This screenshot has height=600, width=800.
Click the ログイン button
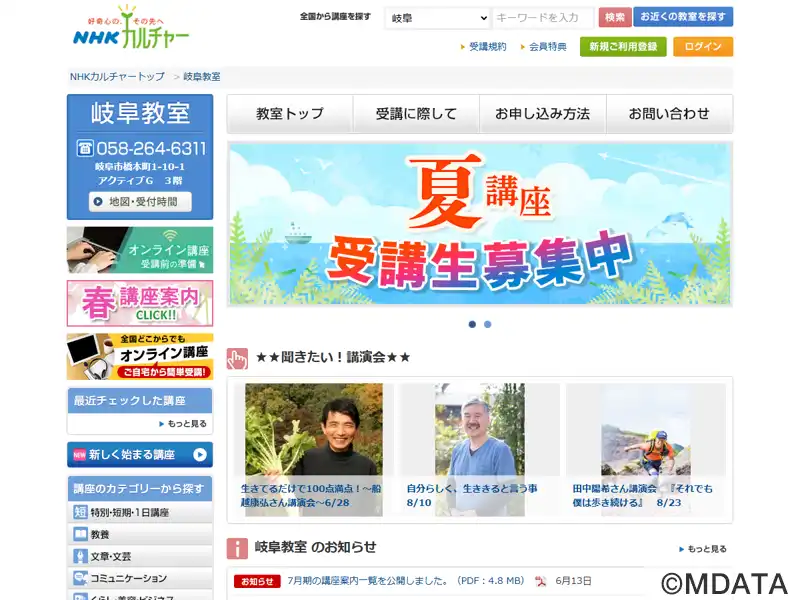[x=703, y=46]
